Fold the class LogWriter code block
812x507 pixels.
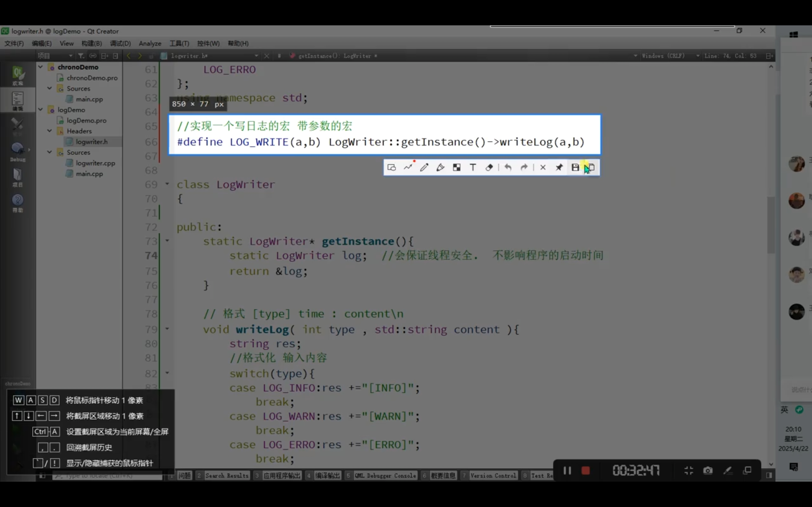click(x=167, y=184)
